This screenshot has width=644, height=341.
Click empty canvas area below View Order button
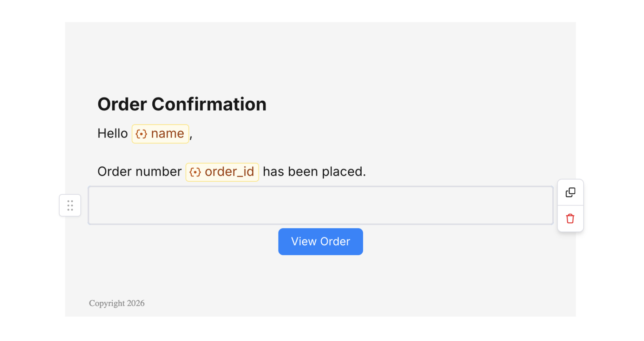pos(320,277)
